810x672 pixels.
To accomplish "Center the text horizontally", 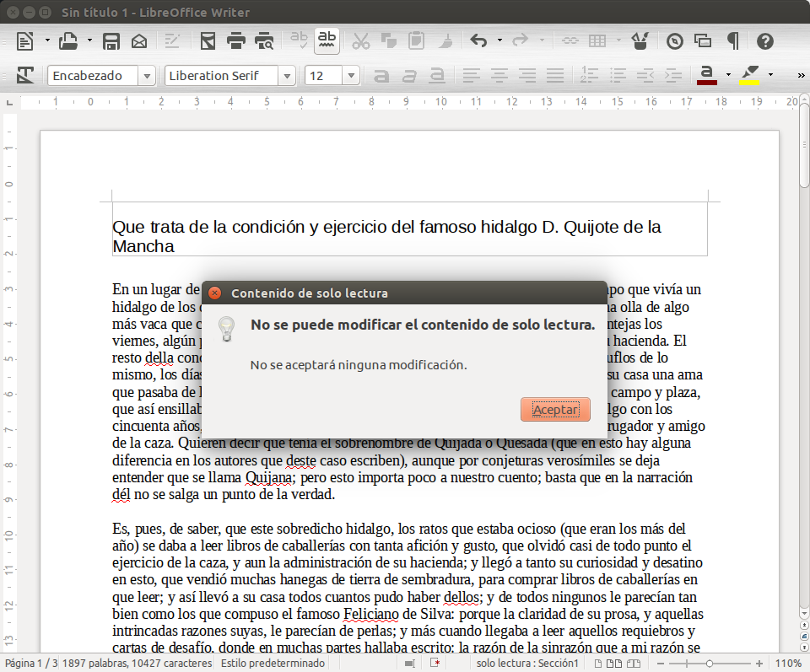I will point(499,76).
